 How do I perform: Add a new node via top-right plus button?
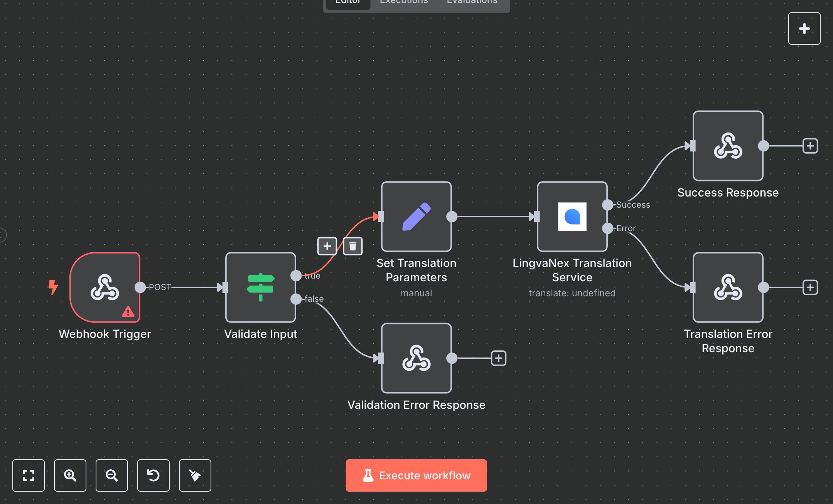804,28
